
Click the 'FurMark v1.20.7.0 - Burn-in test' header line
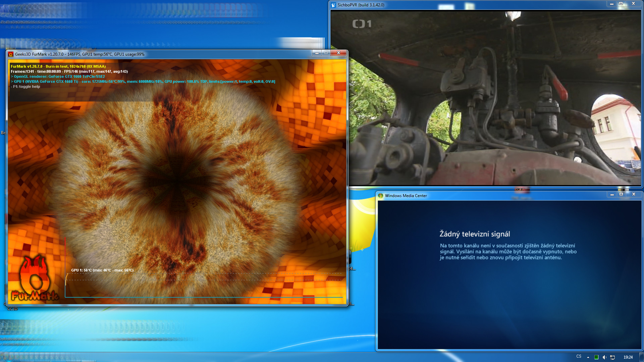pyautogui.click(x=58, y=66)
